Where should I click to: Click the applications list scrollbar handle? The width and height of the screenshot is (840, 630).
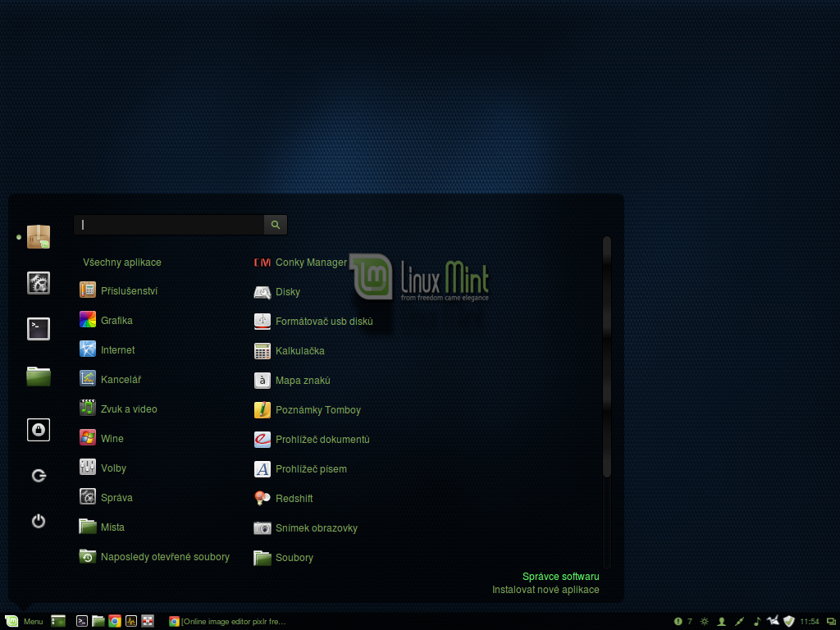click(x=607, y=356)
